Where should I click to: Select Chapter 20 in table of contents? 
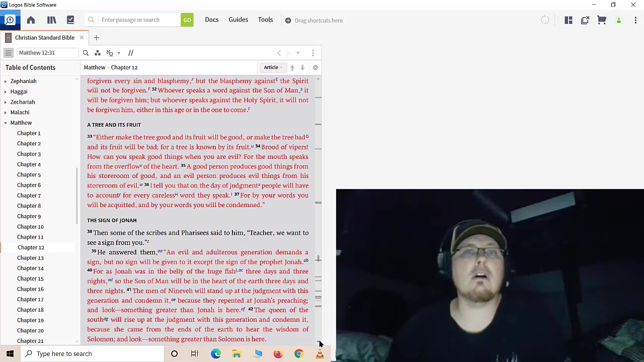30,330
